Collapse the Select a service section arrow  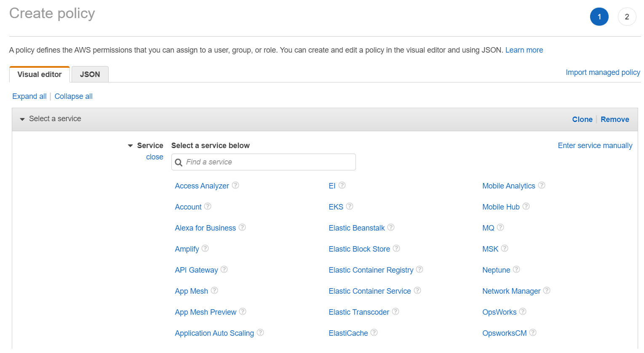22,119
